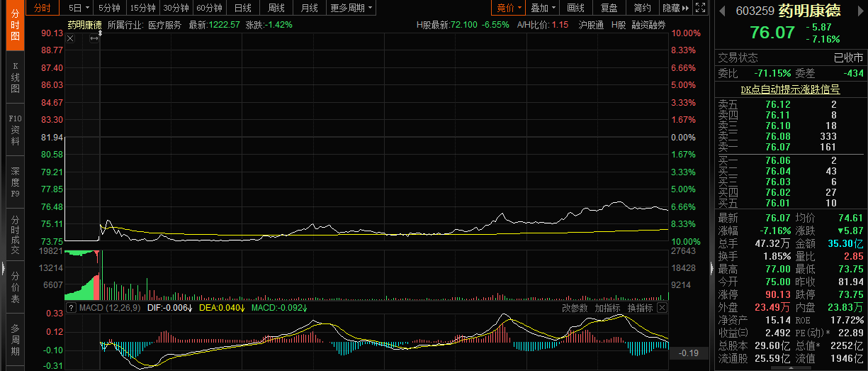The width and height of the screenshot is (868, 371).
Task: Open the 5日 period dropdown
Action: point(79,9)
